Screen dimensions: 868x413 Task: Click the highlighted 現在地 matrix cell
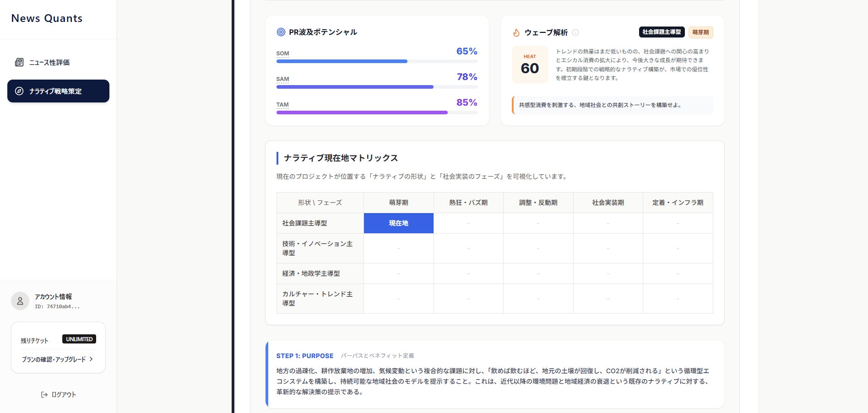pyautogui.click(x=399, y=223)
